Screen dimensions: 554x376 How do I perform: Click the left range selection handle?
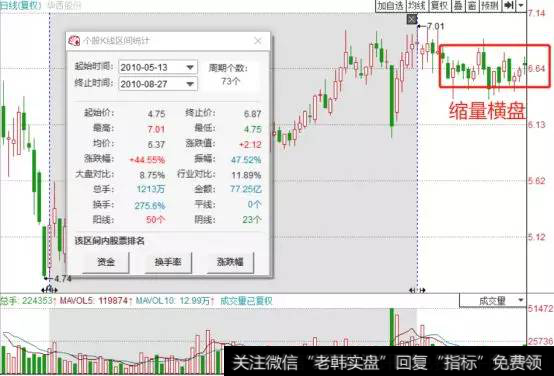(49, 290)
